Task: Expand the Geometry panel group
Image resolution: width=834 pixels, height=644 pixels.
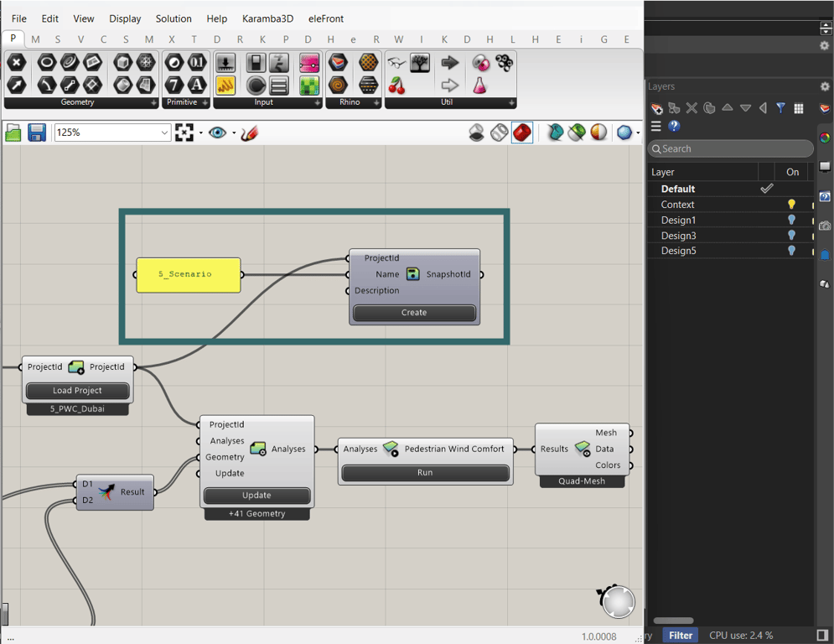Action: [x=153, y=102]
